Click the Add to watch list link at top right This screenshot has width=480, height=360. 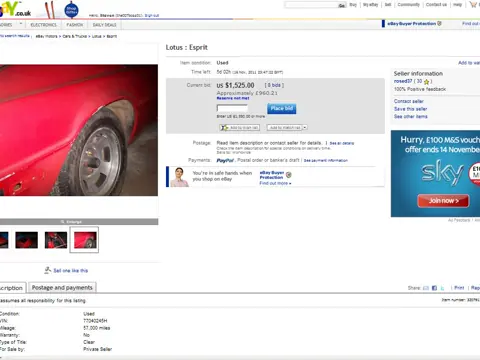tap(469, 63)
